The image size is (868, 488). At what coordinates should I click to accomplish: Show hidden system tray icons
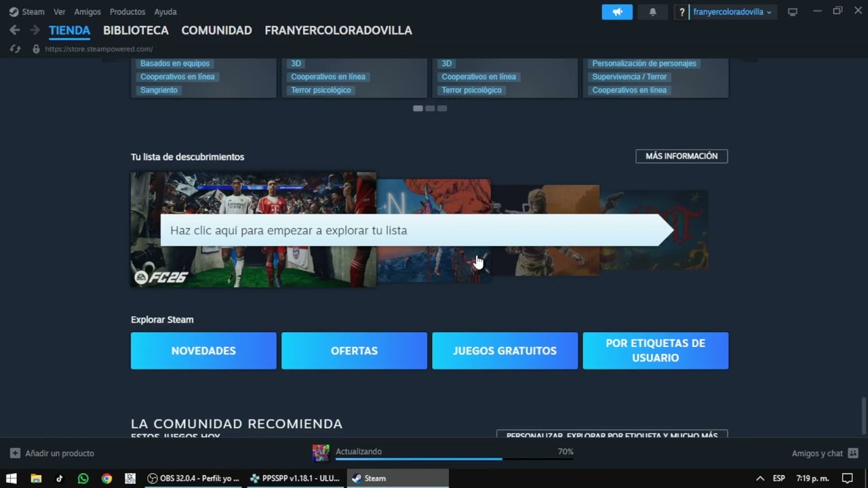tap(760, 479)
